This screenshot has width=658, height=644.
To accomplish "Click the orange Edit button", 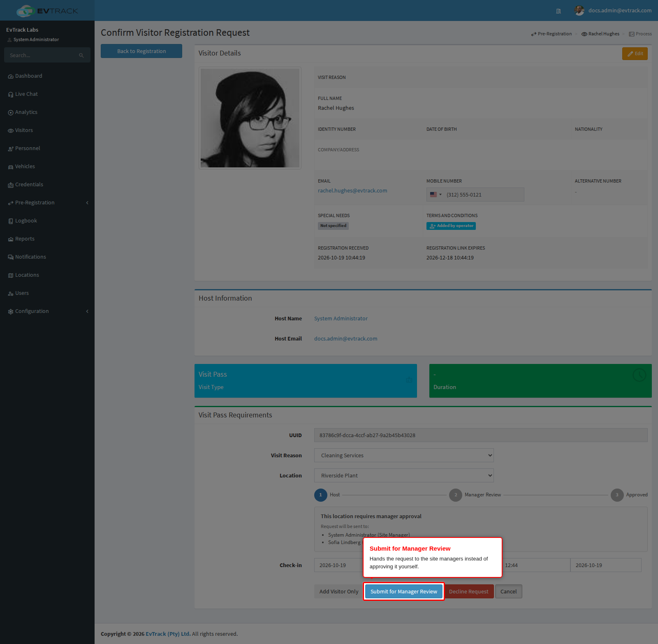I will (x=635, y=53).
